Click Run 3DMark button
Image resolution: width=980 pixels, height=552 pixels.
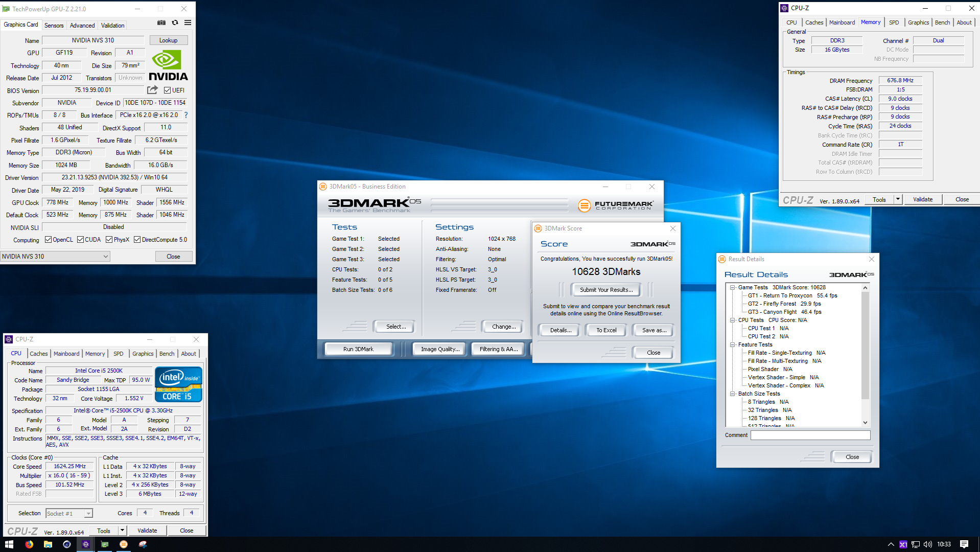tap(358, 349)
